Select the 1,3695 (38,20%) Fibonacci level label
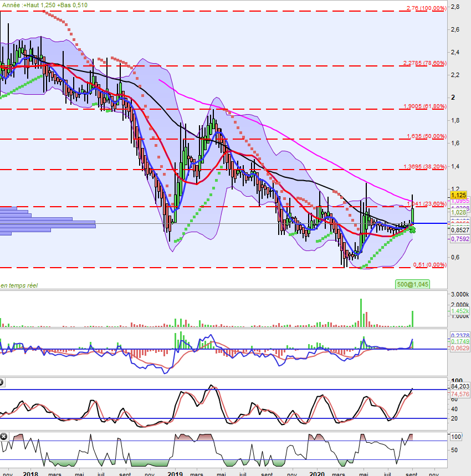The width and height of the screenshot is (471, 476). pyautogui.click(x=424, y=166)
